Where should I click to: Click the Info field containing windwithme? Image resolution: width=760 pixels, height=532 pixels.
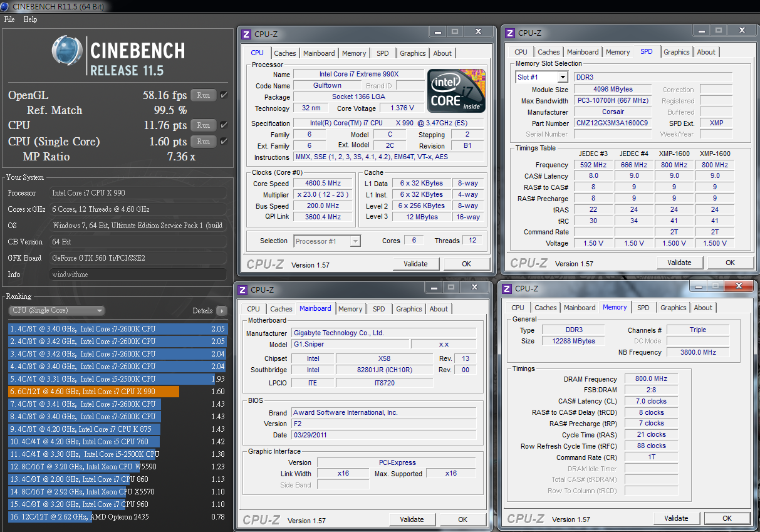[x=138, y=274]
